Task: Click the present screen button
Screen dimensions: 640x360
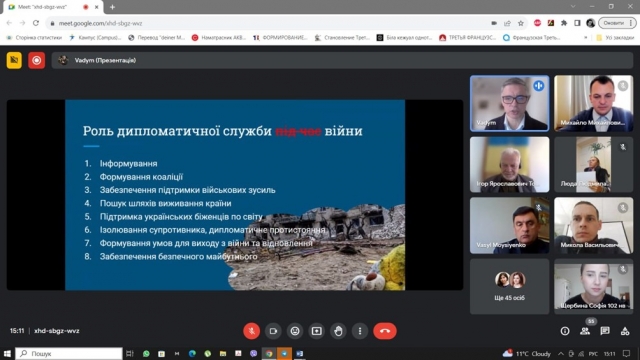Action: [x=317, y=331]
